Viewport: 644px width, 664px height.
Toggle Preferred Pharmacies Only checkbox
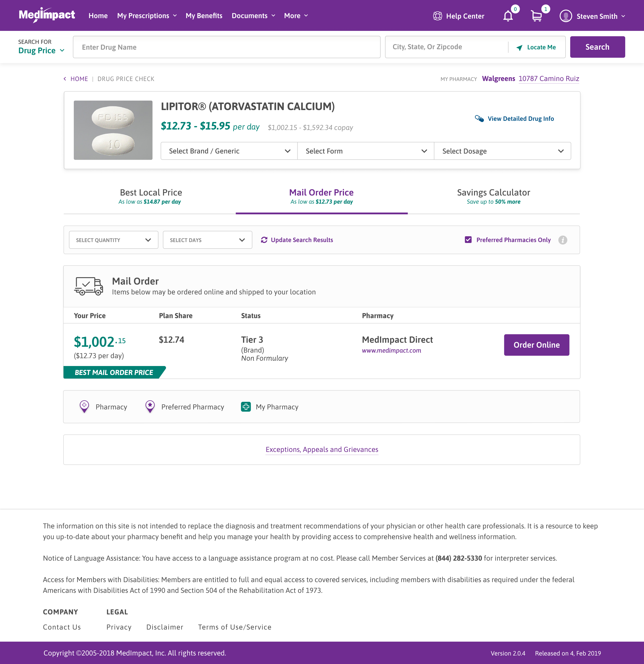click(x=468, y=240)
